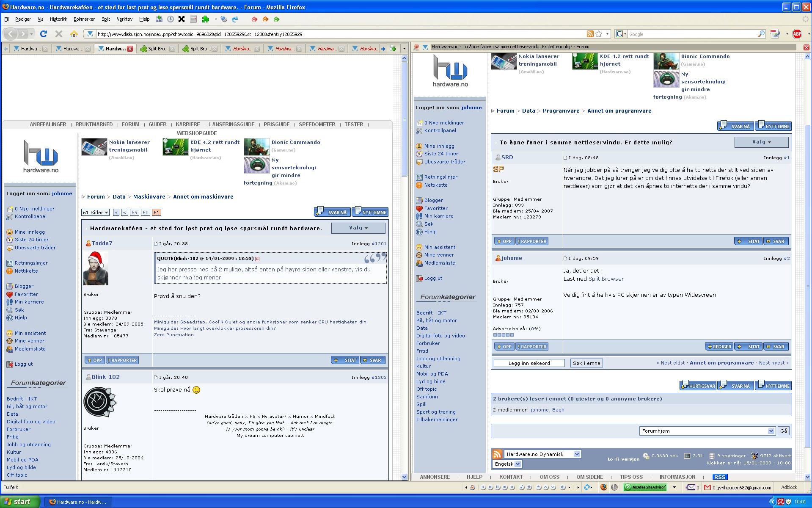Image resolution: width=812 pixels, height=508 pixels.
Task: Click the security shield tray icon
Action: point(788,502)
